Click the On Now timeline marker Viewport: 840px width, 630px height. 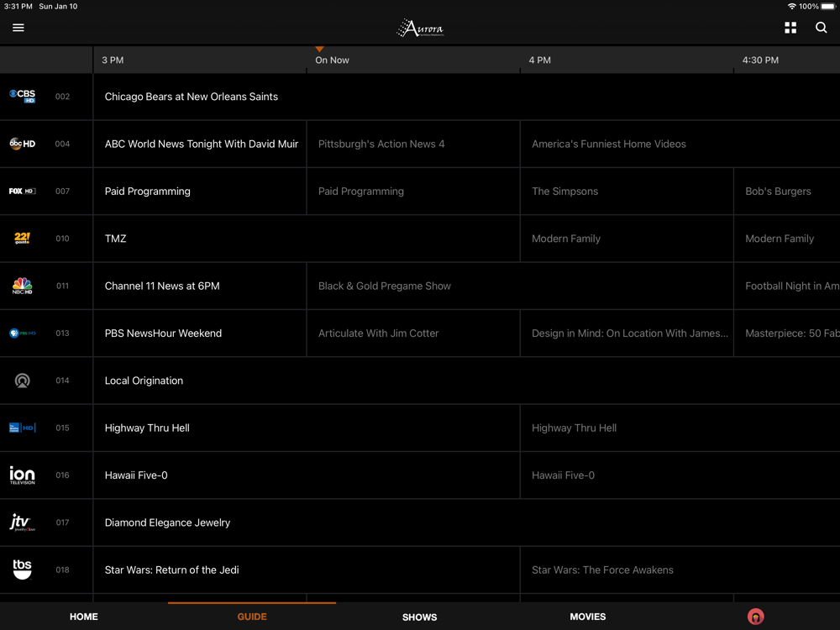[x=332, y=60]
